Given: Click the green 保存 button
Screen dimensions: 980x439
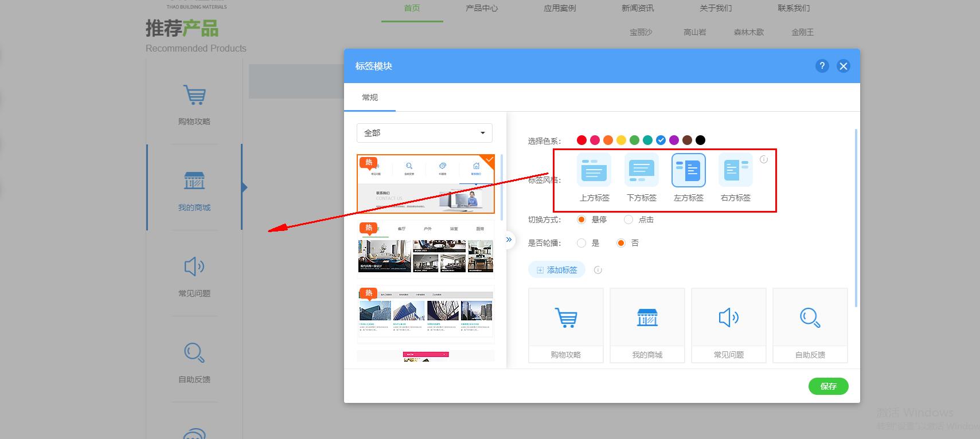Looking at the screenshot, I should pos(828,386).
